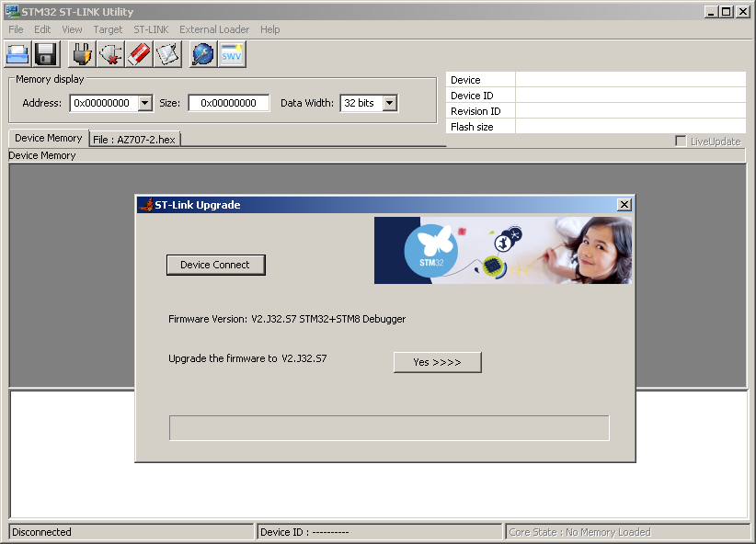
Task: Open the Target menu
Action: coord(108,29)
